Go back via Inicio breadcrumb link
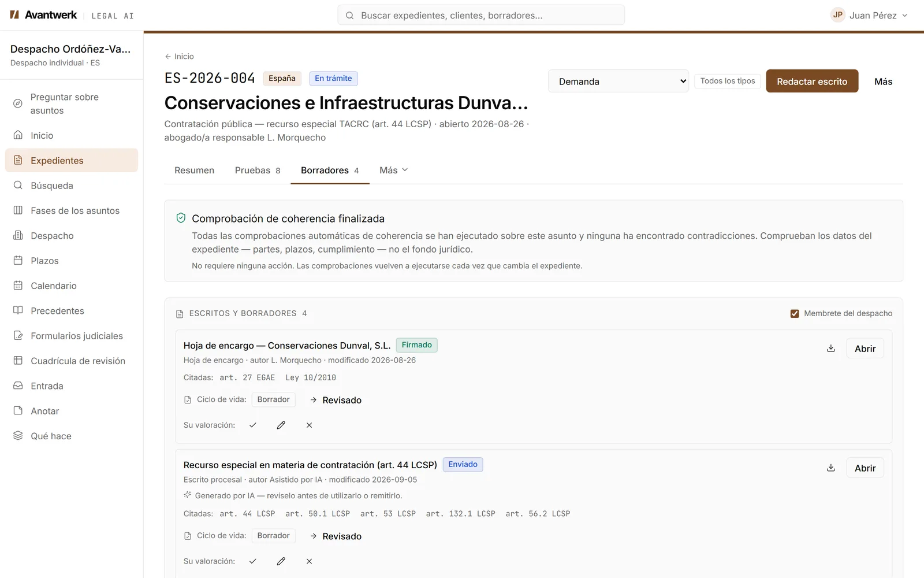924x578 pixels. click(x=179, y=56)
